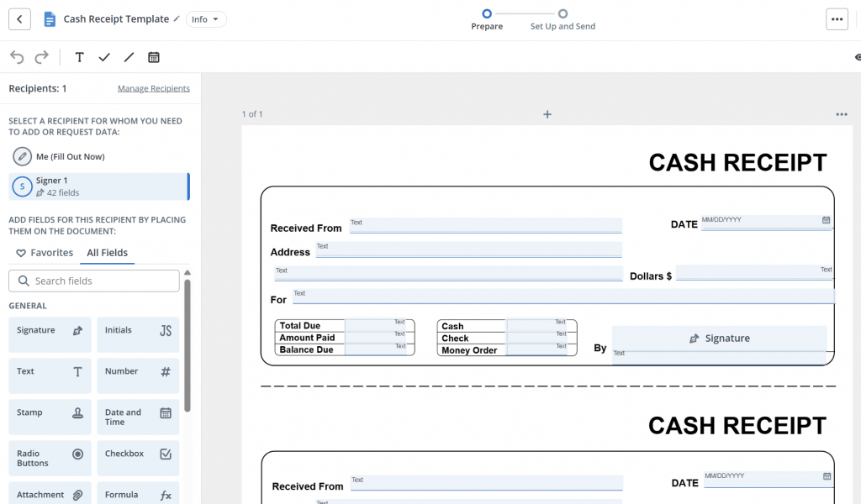Click the Favorites heart icon
The width and height of the screenshot is (861, 504).
coord(21,253)
